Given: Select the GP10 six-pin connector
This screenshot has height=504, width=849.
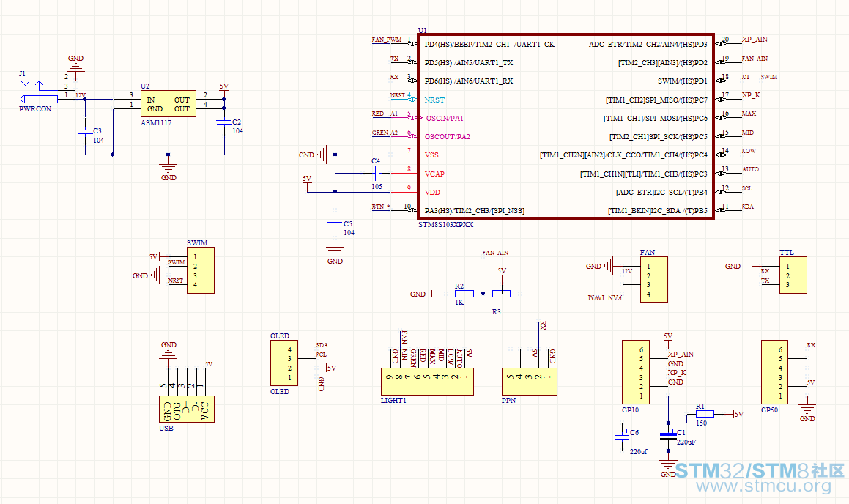Looking at the screenshot, I should (x=636, y=372).
